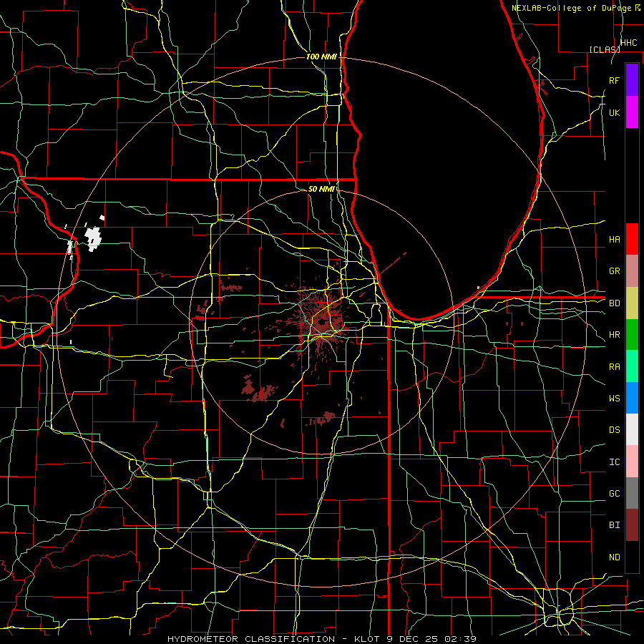Click the magenta UK legend swatch
The image size is (644, 644).
pos(632,112)
